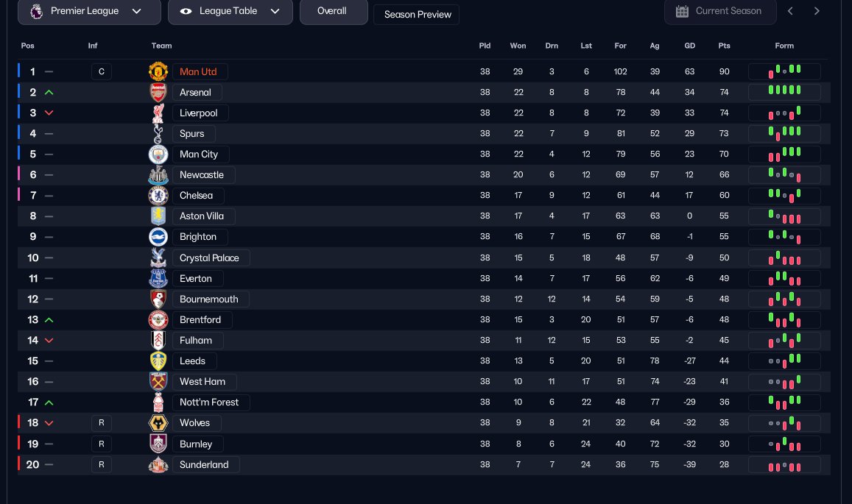Viewport: 852px width, 504px height.
Task: Switch to the Season Preview tab
Action: pos(418,15)
